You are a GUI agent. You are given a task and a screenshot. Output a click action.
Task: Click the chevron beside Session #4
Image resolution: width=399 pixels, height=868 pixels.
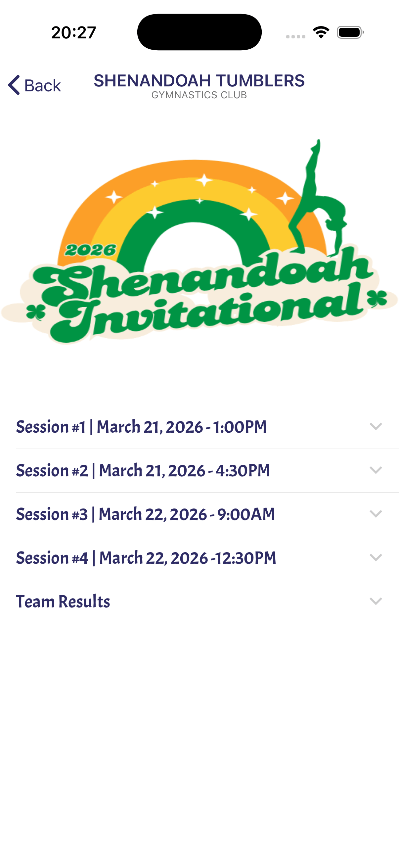[x=376, y=558]
